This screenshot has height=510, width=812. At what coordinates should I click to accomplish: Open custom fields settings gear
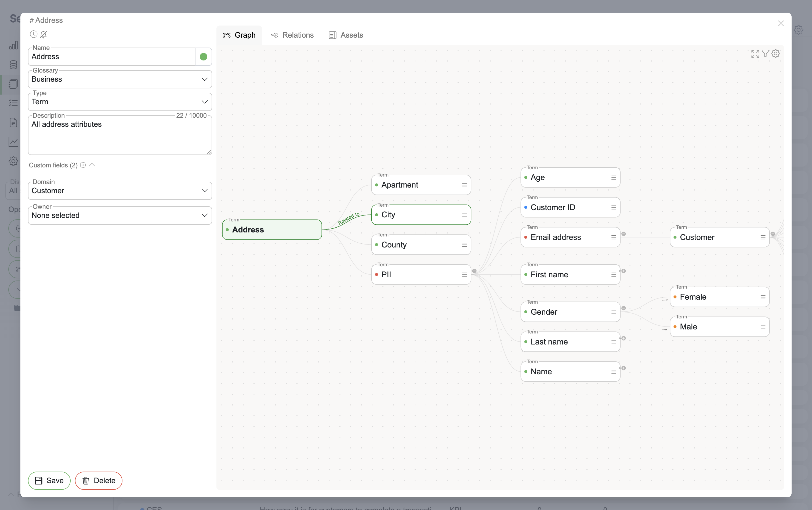pos(83,165)
